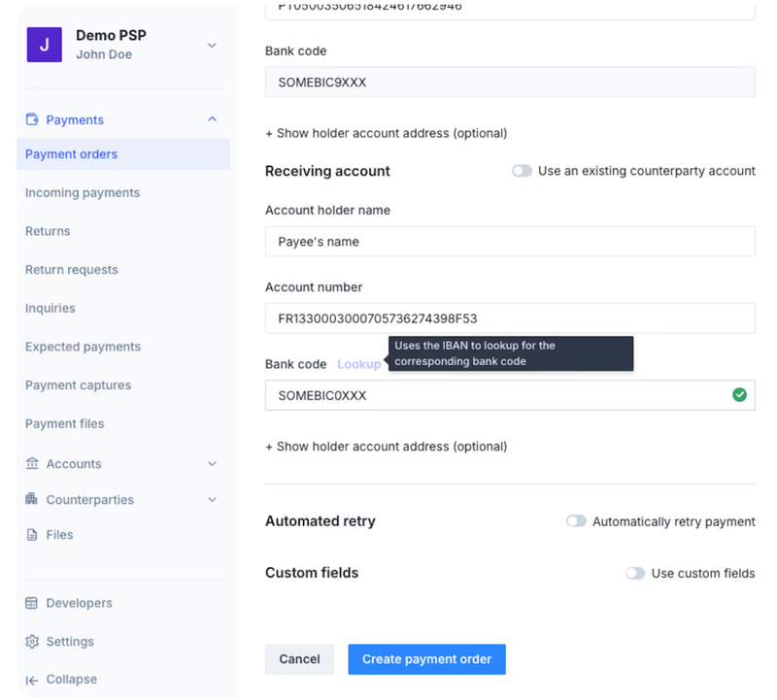
Task: Click the Counterparties building icon
Action: [x=32, y=500]
